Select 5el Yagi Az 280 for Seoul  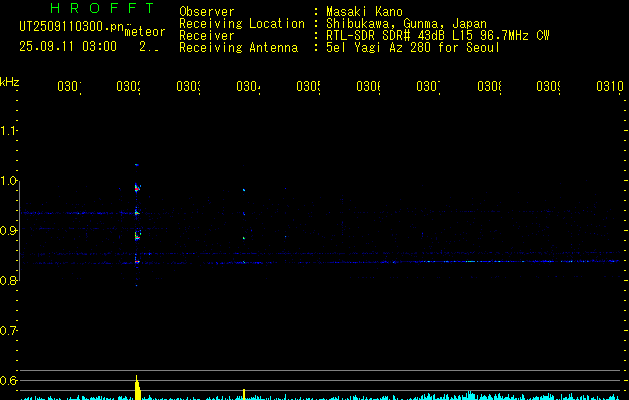413,48
